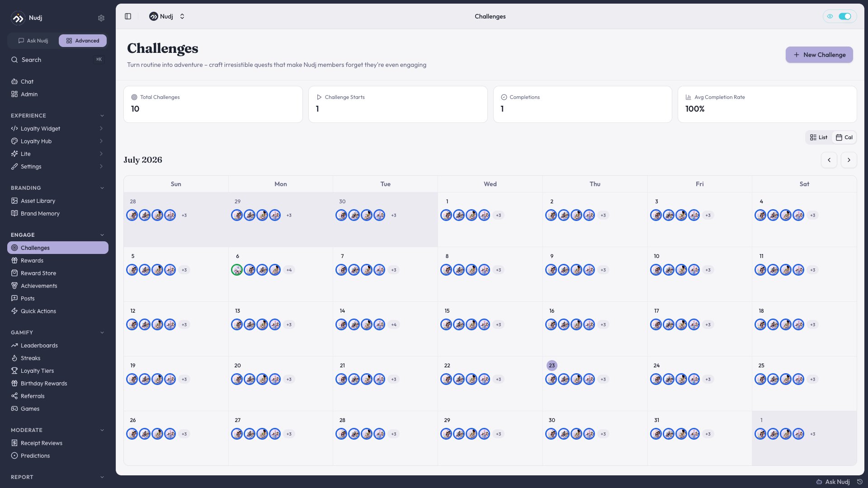The width and height of the screenshot is (868, 488).
Task: Open Referrals page
Action: 58,396
